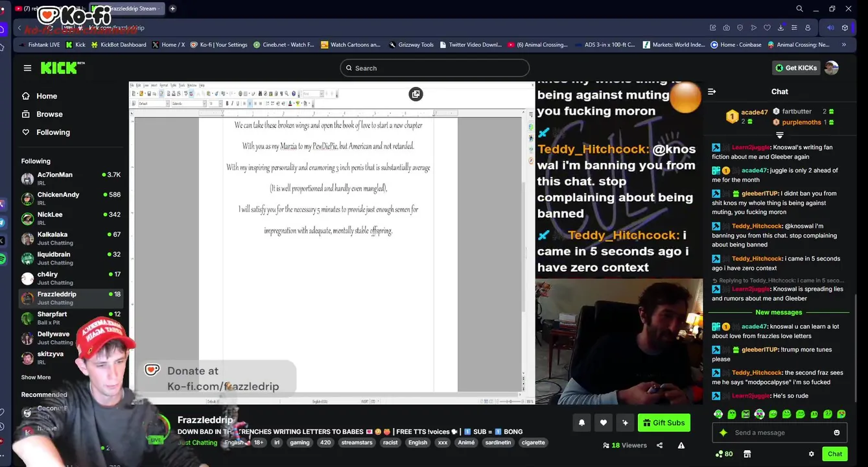Expand the chat leaderboard chevron

coord(780,135)
